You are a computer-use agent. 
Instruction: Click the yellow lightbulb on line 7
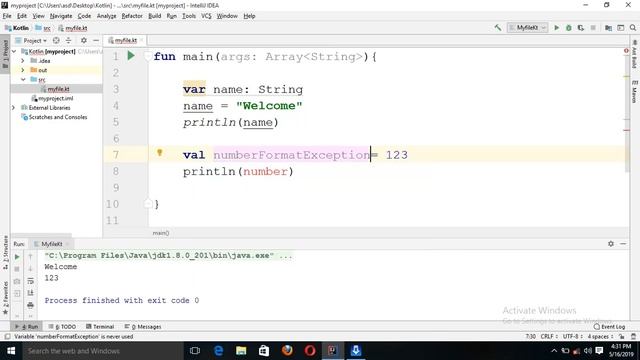pyautogui.click(x=160, y=153)
